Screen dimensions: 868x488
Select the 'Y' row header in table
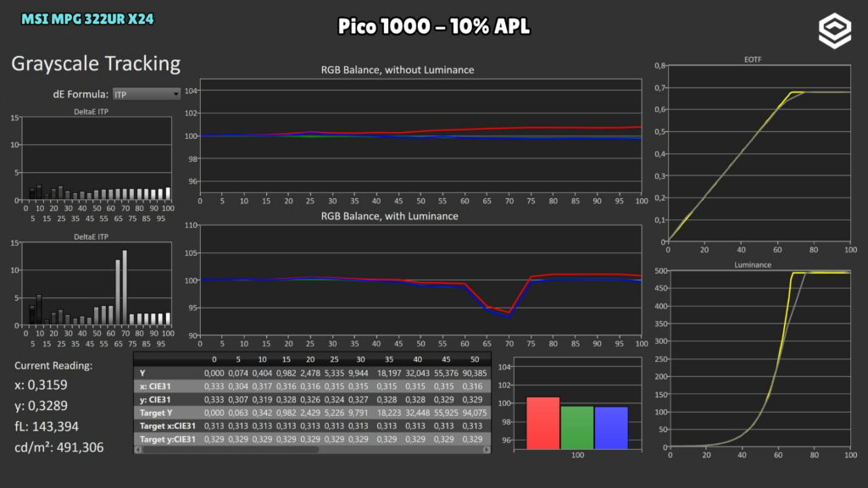[x=142, y=374]
